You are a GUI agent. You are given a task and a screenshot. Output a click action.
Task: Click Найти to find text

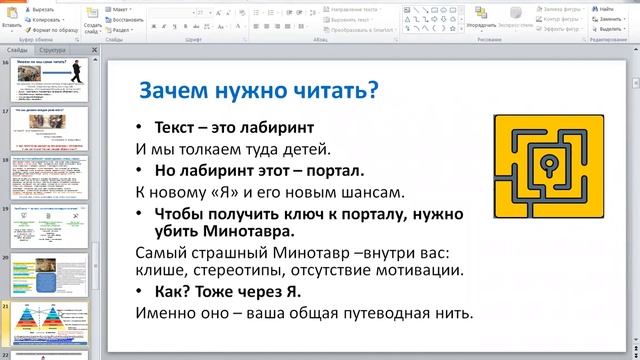click(x=603, y=9)
